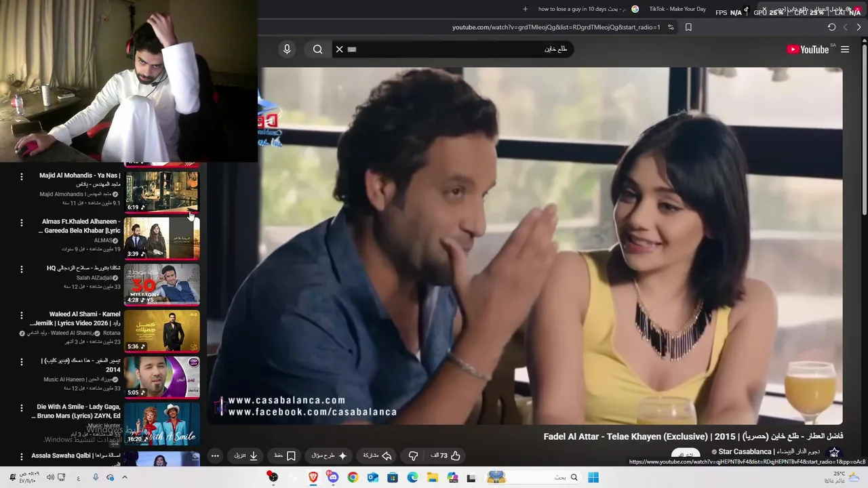This screenshot has height=488, width=868.
Task: Open Waleed Al Shami Kamel Jemilk thumbnail
Action: [161, 330]
